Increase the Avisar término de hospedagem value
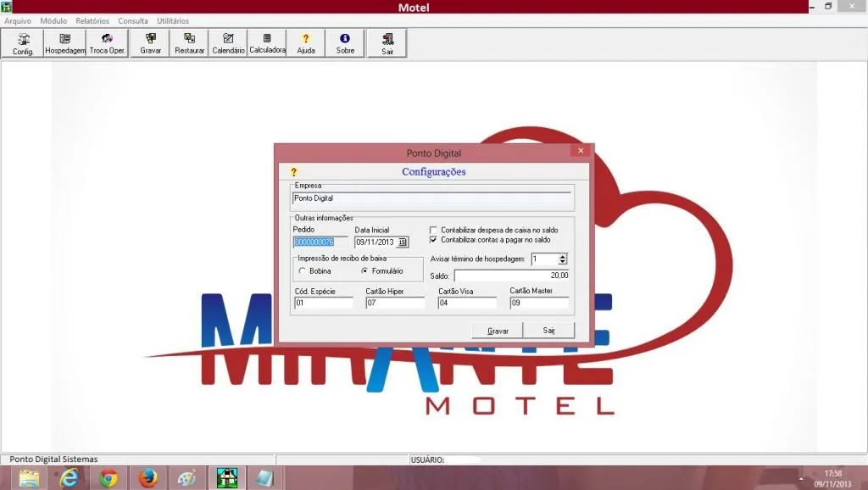Screen dimensions: 868x490 click(x=563, y=256)
